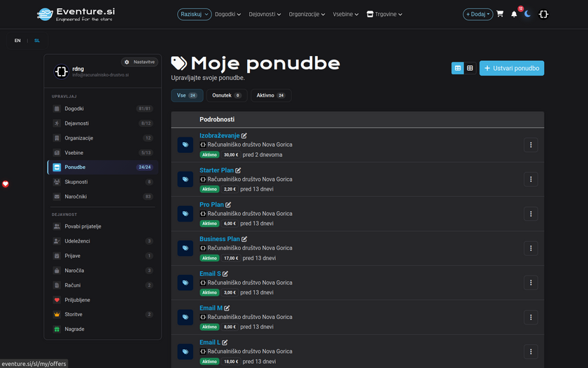Screen dimensions: 588x368
Task: Click the Ustvari ponudbo button
Action: 511,68
